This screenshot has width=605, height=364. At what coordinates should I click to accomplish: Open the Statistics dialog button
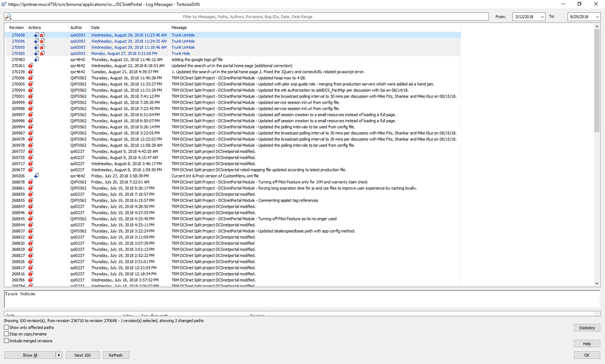(587, 328)
